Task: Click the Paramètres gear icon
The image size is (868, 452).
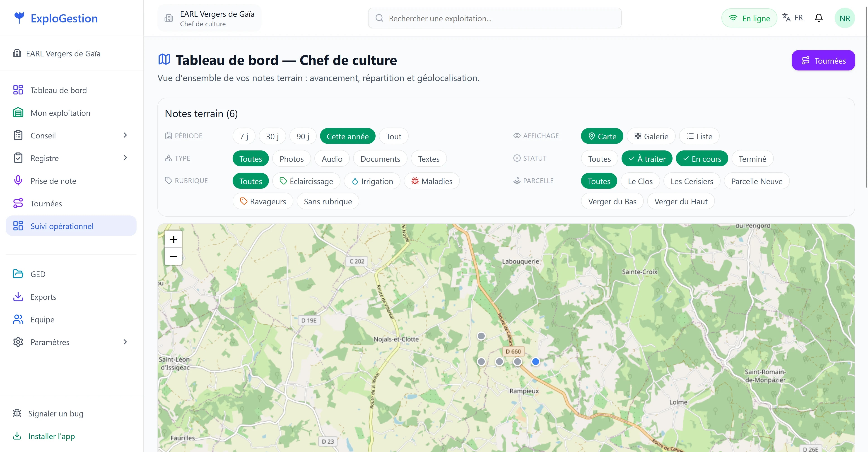Action: pyautogui.click(x=18, y=342)
